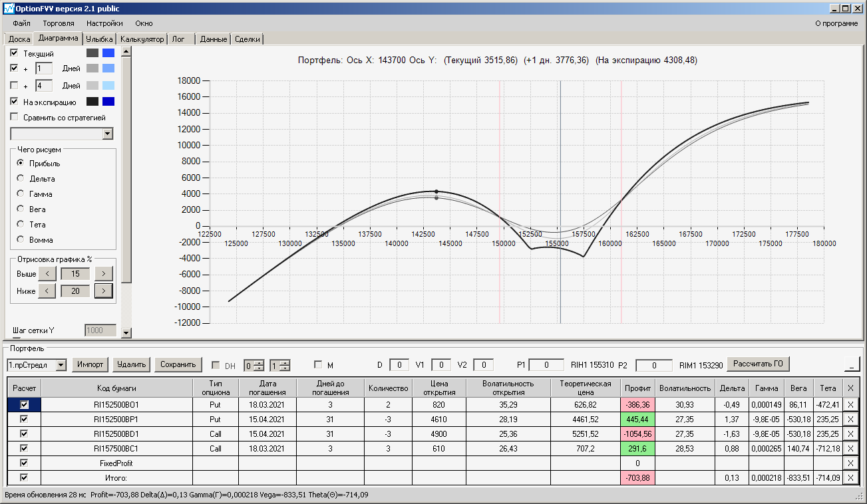Click the D input field

(399, 364)
